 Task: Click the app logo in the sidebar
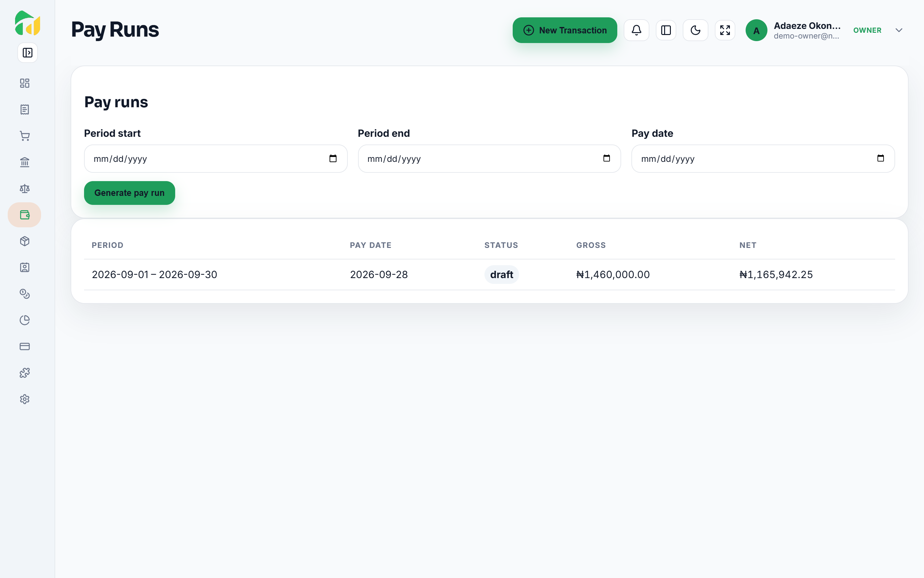tap(28, 23)
